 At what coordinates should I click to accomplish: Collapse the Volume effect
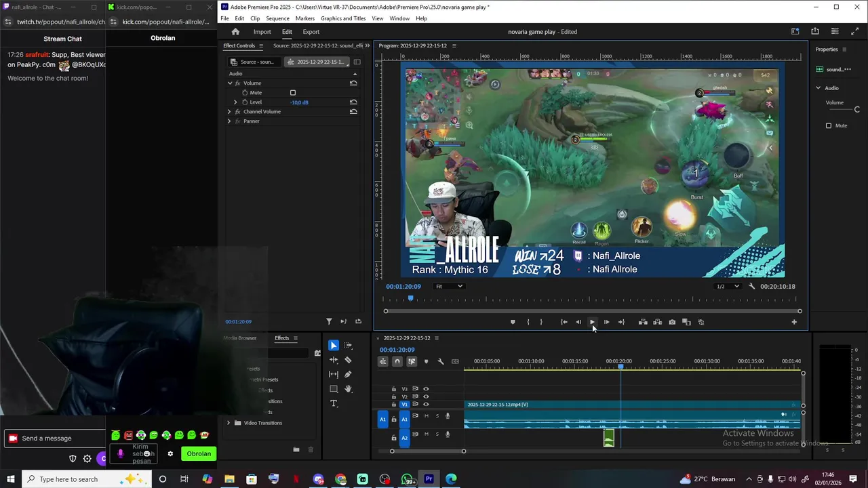230,83
